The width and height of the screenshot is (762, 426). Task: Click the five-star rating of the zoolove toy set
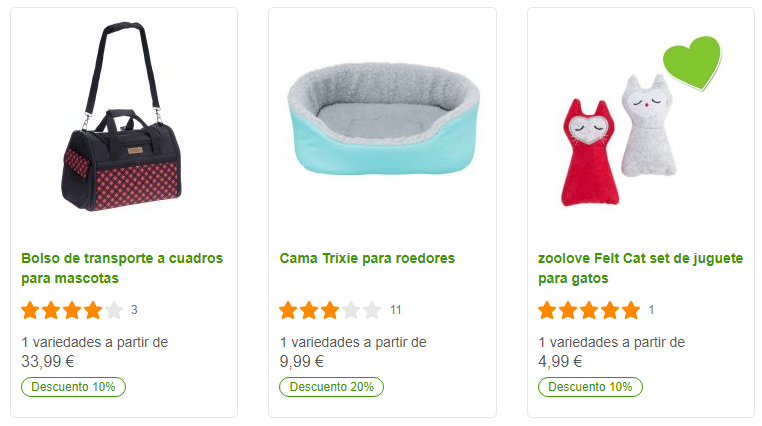pyautogui.click(x=589, y=310)
